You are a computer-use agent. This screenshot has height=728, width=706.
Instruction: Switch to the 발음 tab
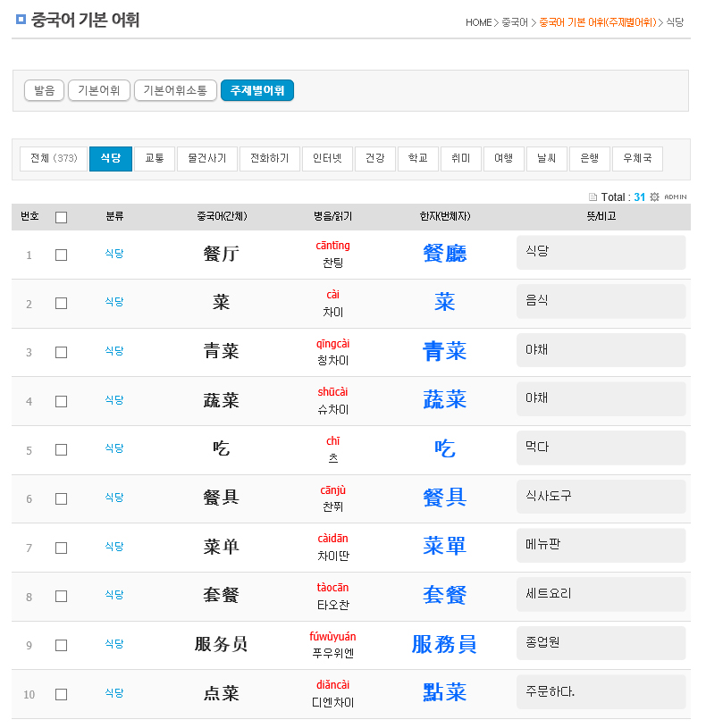pyautogui.click(x=44, y=90)
